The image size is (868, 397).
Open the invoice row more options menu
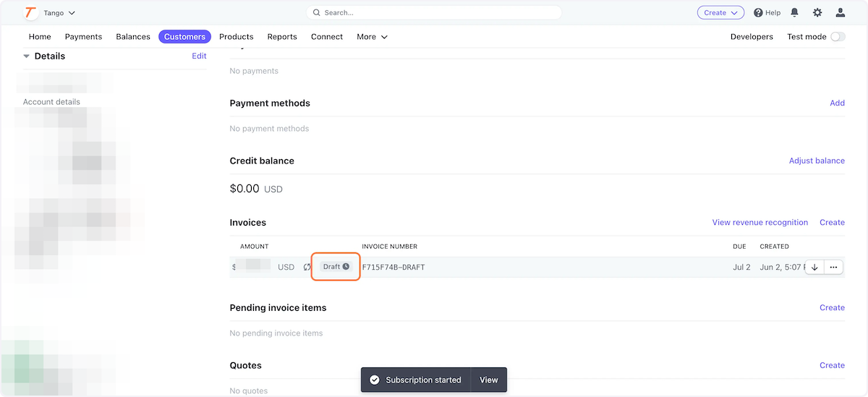(833, 267)
